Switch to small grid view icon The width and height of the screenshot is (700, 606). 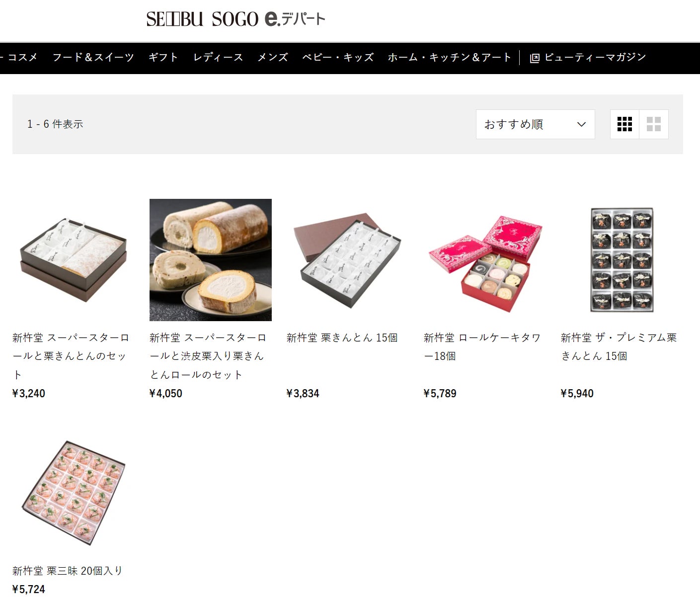pyautogui.click(x=624, y=124)
